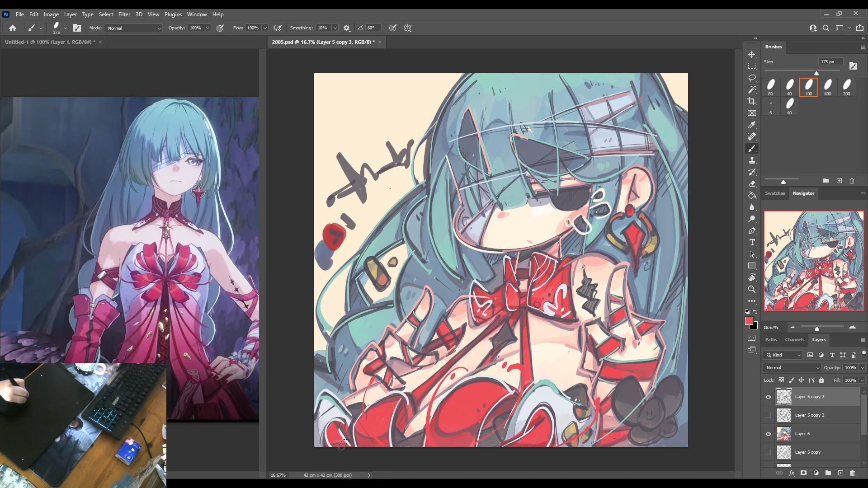Toggle pressure for size button
868x488 pixels.
pyautogui.click(x=393, y=28)
